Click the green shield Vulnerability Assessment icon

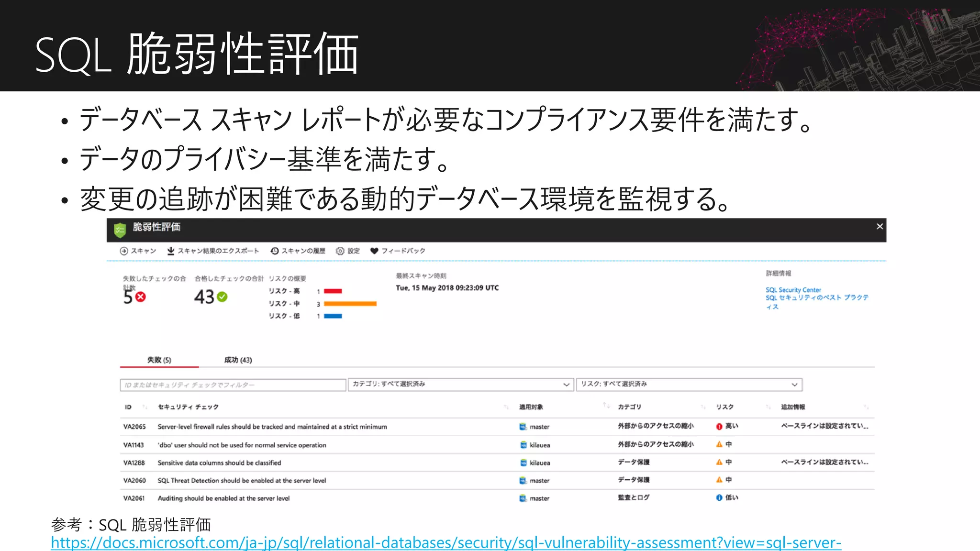click(x=120, y=230)
